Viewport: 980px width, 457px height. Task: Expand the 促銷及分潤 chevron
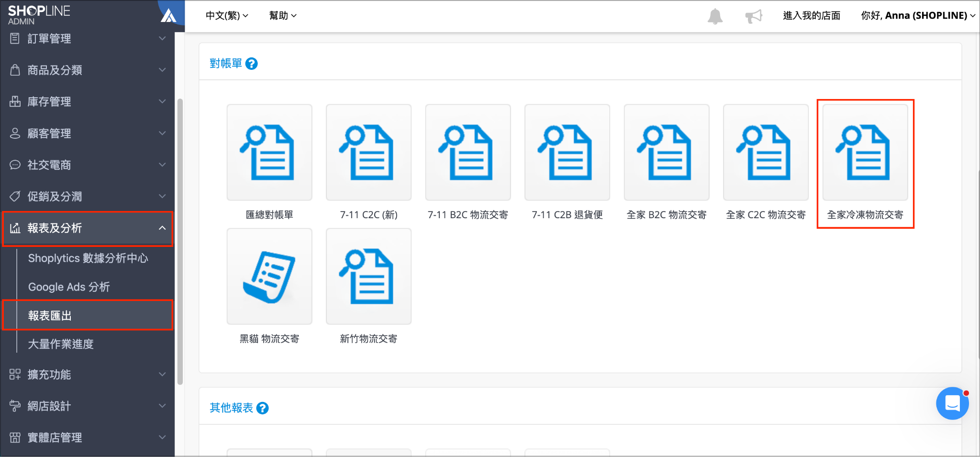coord(162,196)
